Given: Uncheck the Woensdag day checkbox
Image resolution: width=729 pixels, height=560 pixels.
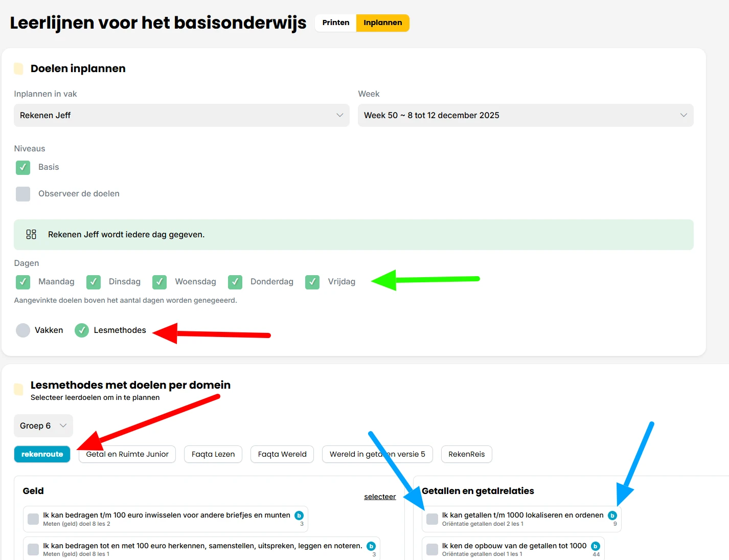Looking at the screenshot, I should click(159, 282).
